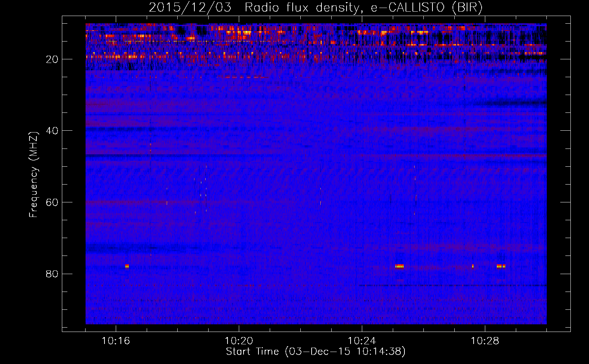Viewport: 589px width, 364px height.
Task: Click the "10:24" time tick label
Action: tap(362, 341)
